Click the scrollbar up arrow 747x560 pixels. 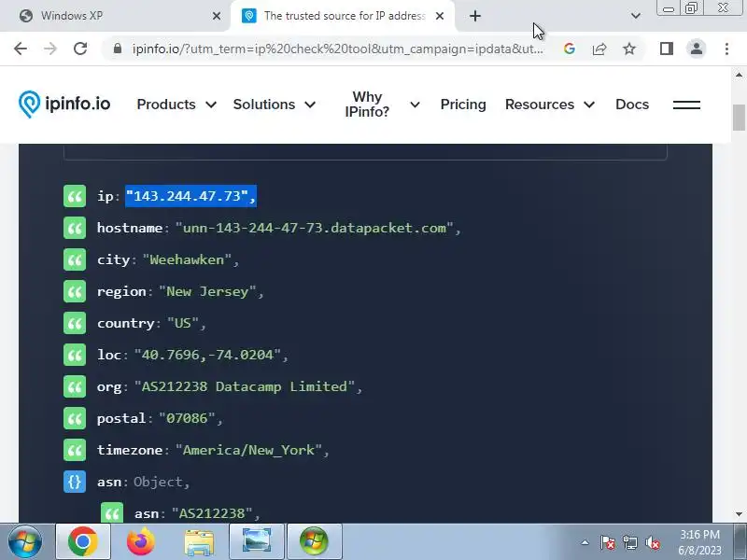(x=739, y=75)
